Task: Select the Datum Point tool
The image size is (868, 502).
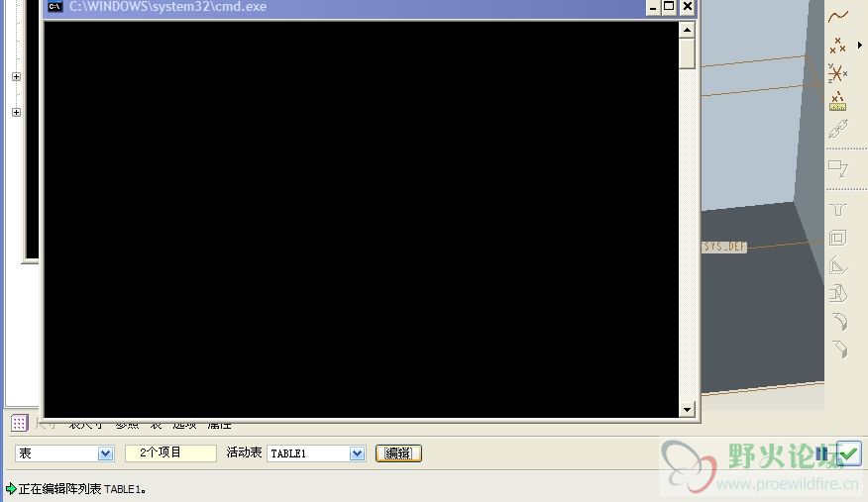Action: coord(837,46)
